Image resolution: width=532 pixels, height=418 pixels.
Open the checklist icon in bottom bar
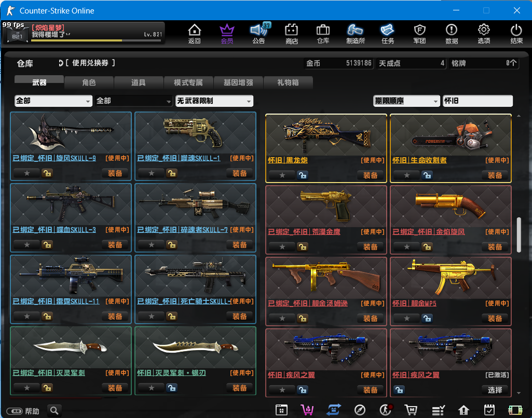coord(438,410)
